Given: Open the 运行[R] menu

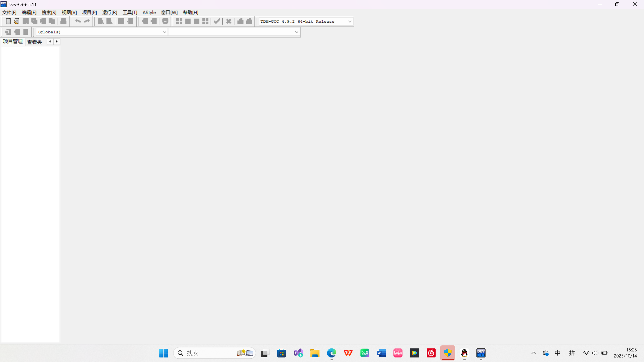Looking at the screenshot, I should click(109, 13).
